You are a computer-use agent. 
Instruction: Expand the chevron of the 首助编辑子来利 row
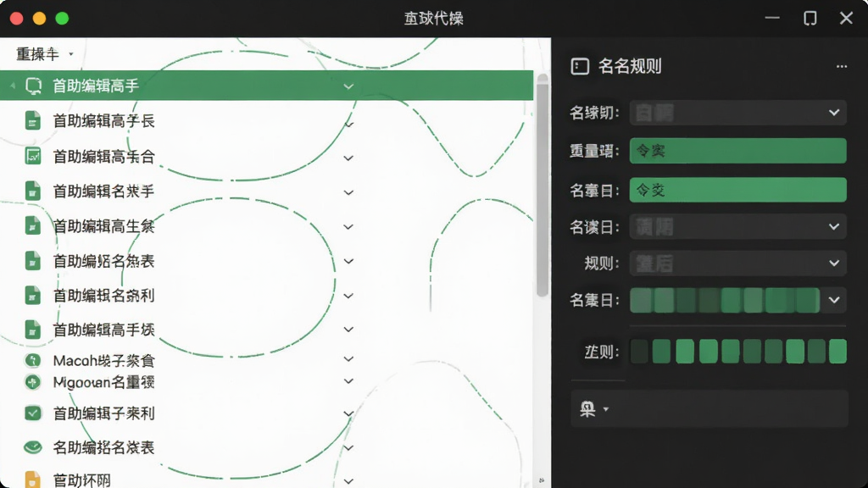[x=348, y=413]
